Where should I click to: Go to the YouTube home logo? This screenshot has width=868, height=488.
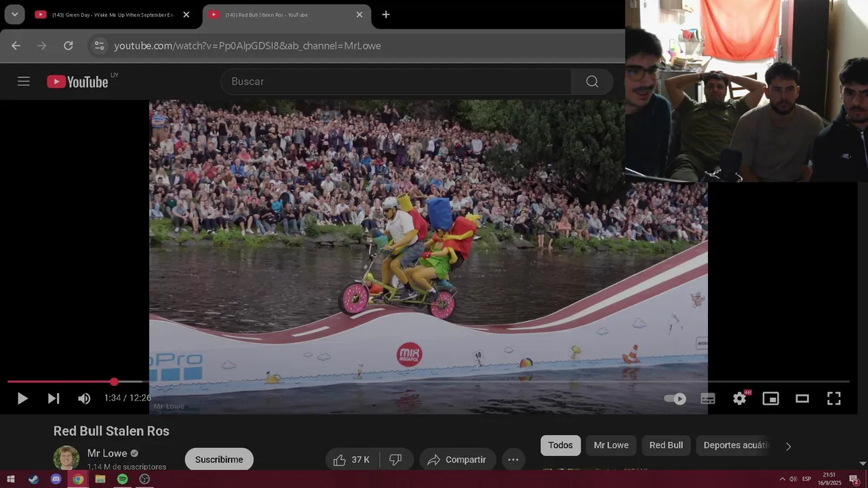[78, 81]
